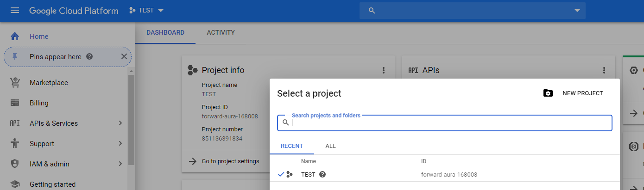Switch to the RECENT tab
This screenshot has width=644, height=190.
292,146
